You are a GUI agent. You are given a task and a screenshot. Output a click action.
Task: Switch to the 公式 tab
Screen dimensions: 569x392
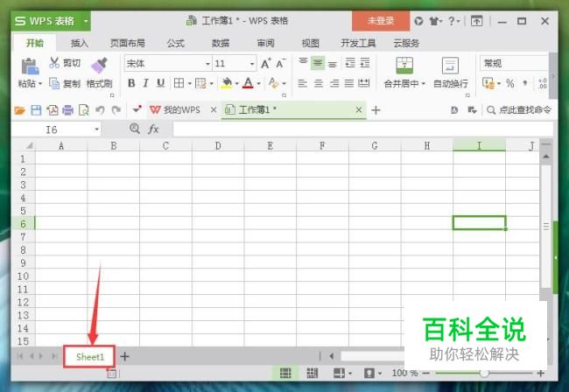tap(176, 43)
